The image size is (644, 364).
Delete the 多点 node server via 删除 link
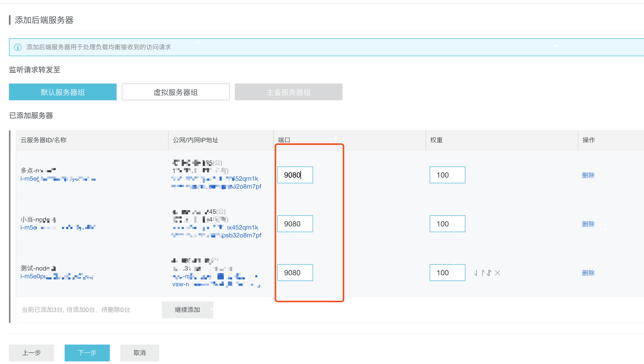tap(588, 175)
